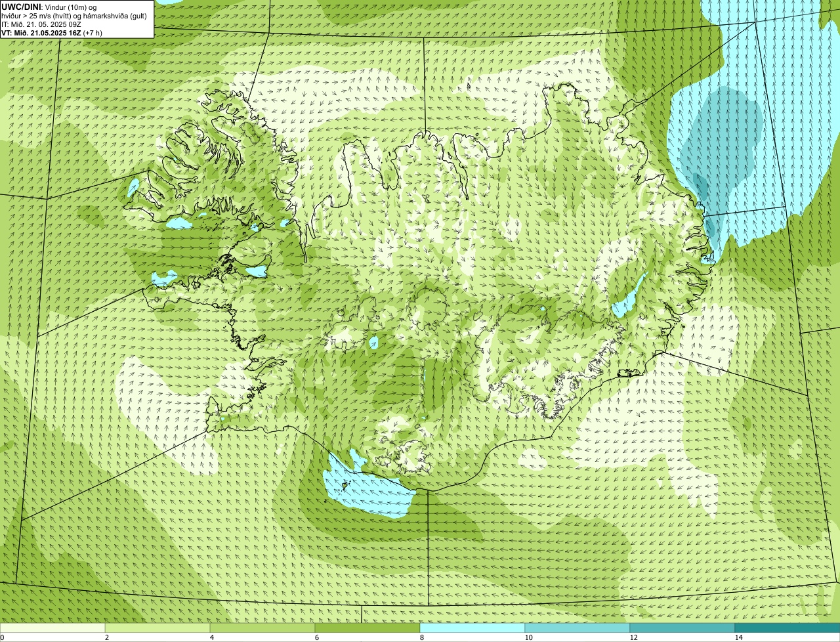Click the '12' label on the color scale
The image size is (840, 642).
click(x=633, y=637)
